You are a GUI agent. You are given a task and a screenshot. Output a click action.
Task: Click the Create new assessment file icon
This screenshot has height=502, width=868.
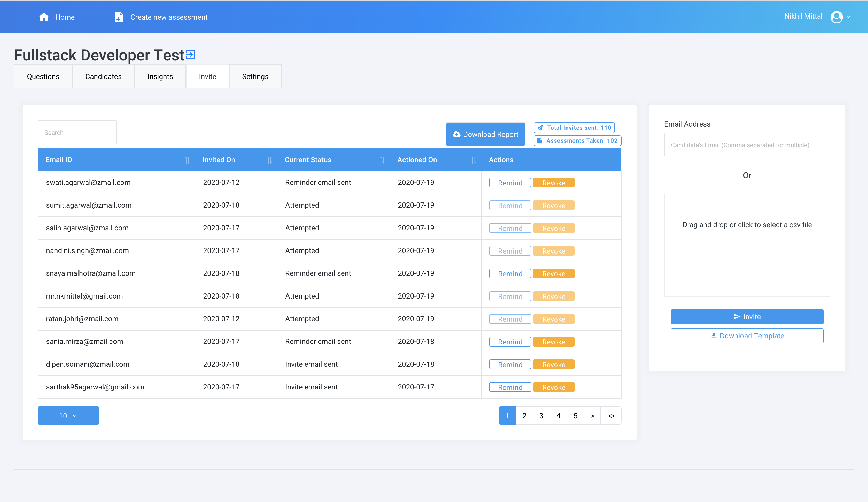point(119,17)
